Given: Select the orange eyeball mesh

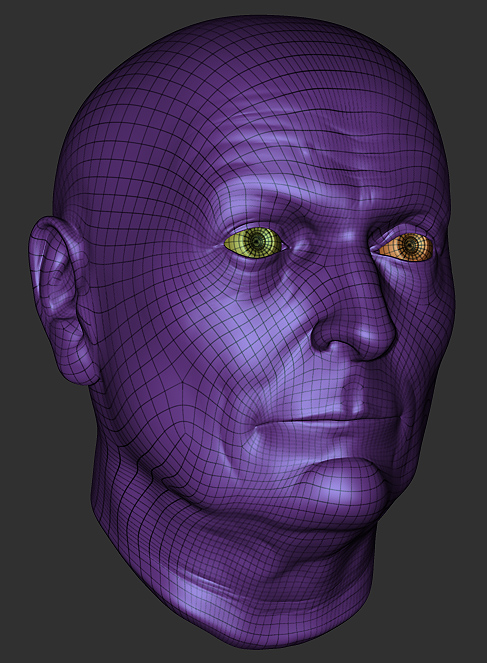Looking at the screenshot, I should (x=406, y=247).
